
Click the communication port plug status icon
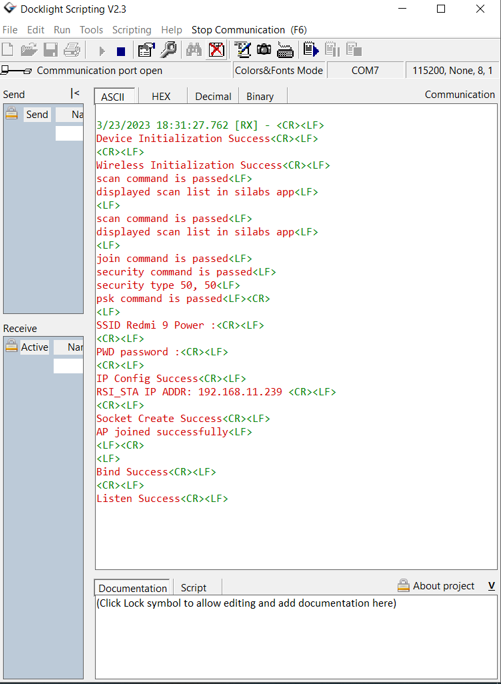click(16, 70)
